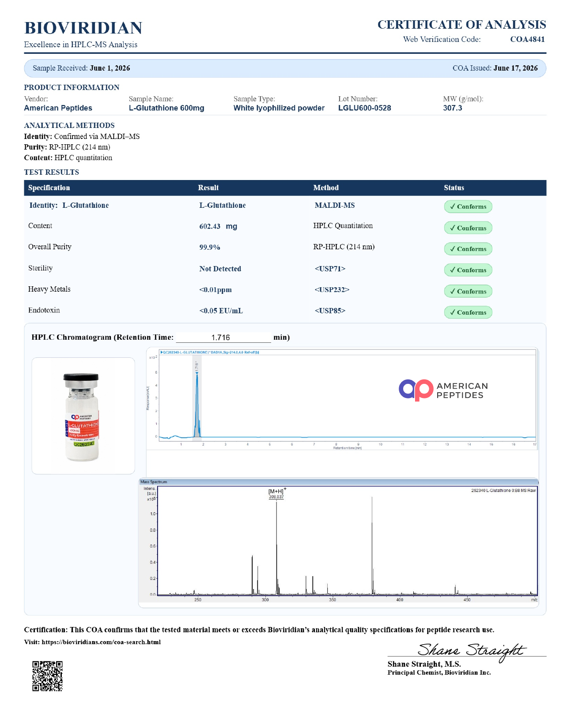Click the BIOVIRIDIAN logo heading
This screenshot has height=728, width=563.
(x=83, y=28)
